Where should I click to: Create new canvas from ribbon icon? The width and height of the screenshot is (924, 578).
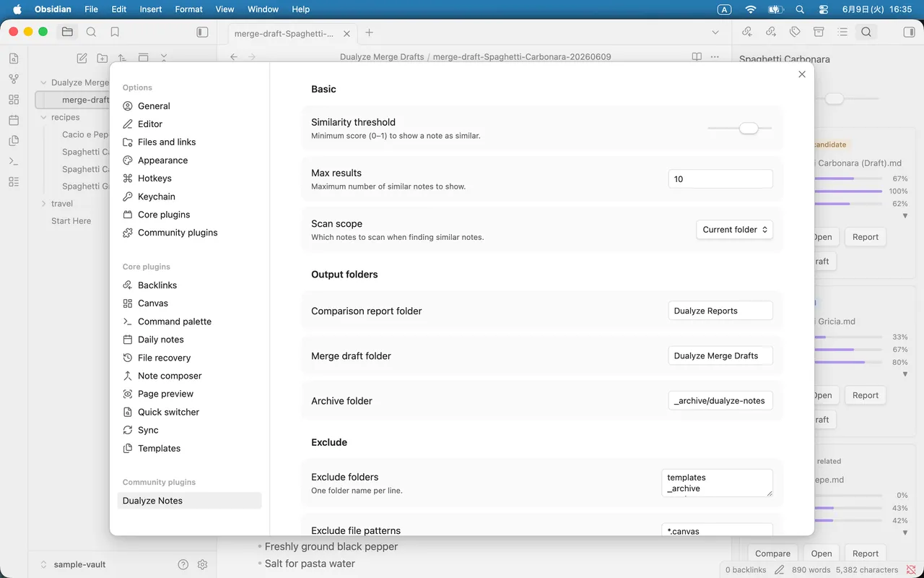[14, 100]
